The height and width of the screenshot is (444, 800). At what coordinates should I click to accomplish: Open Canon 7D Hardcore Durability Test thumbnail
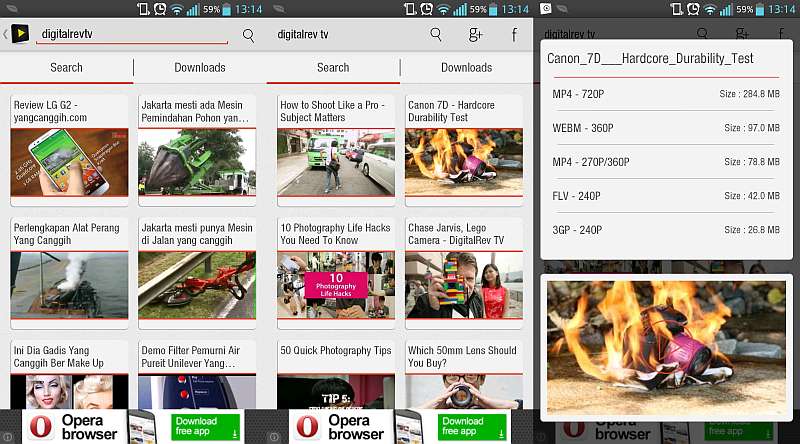(x=464, y=162)
